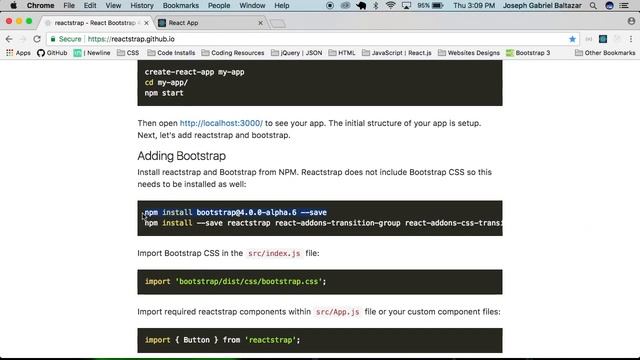Screen dimensions: 640x360
Task: Click the npm install --save reactstrap line
Action: tap(323, 223)
